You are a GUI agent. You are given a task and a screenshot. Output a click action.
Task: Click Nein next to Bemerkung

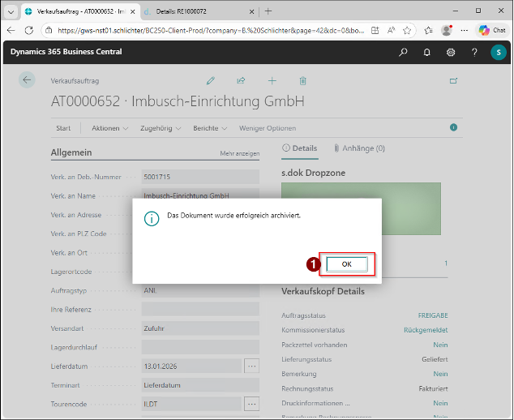click(x=440, y=374)
